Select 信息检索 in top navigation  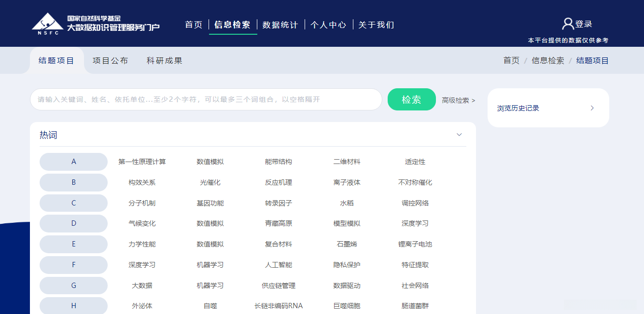click(x=233, y=25)
